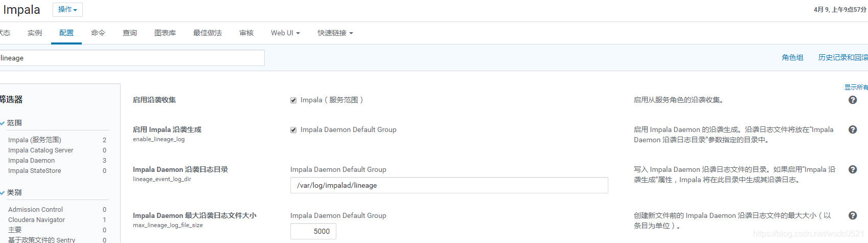Switch to the 审核 tab

coord(246,33)
